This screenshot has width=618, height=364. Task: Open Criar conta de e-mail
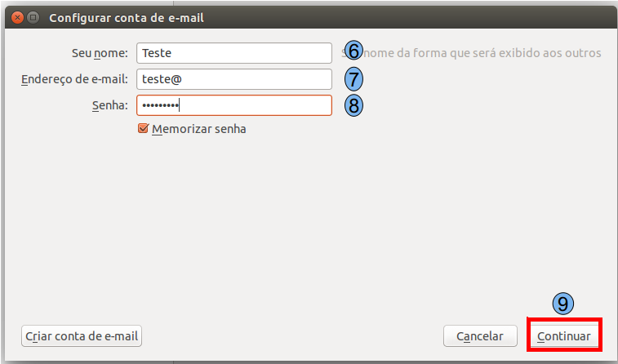[82, 335]
